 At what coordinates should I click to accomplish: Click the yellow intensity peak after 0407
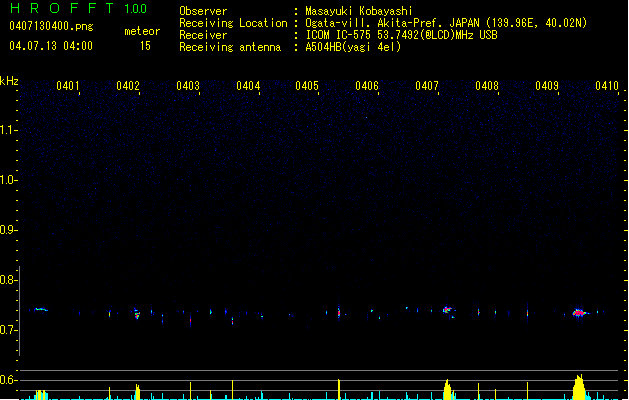coord(448,390)
